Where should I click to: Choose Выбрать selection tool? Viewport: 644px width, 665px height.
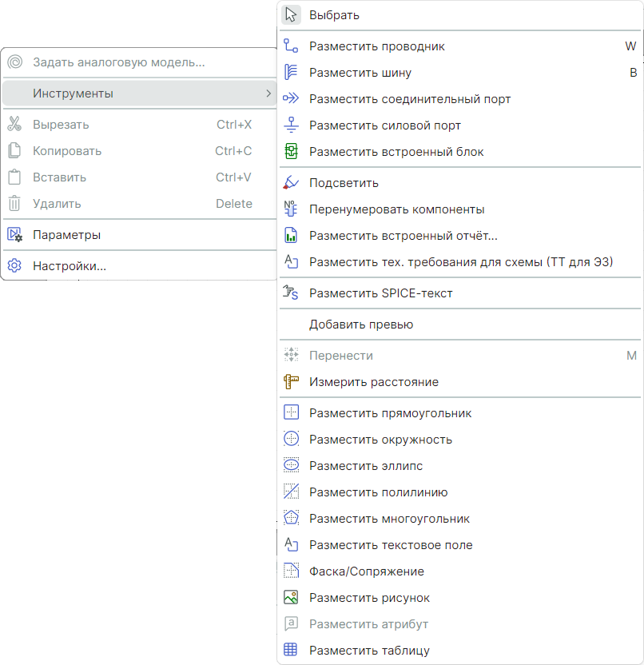click(x=334, y=15)
